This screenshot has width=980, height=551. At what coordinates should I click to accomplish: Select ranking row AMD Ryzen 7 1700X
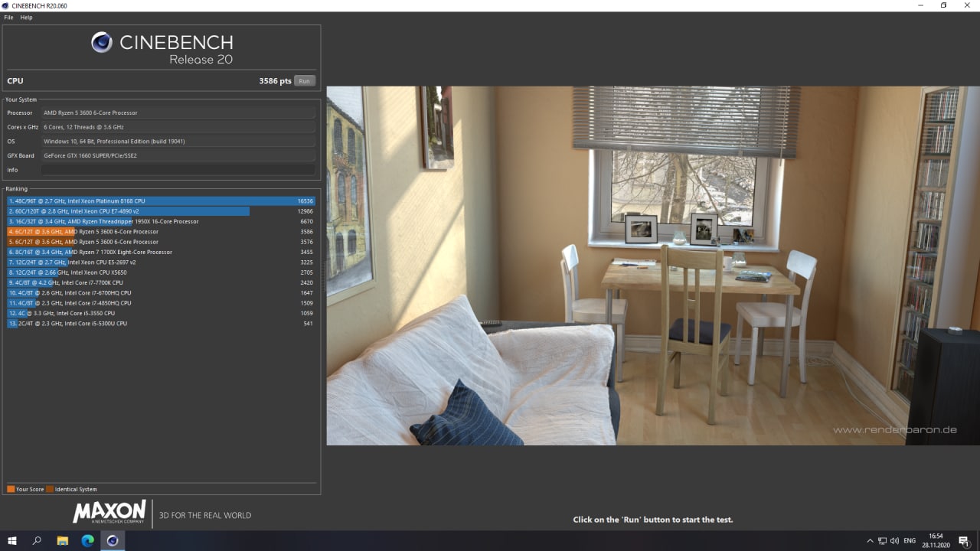161,252
